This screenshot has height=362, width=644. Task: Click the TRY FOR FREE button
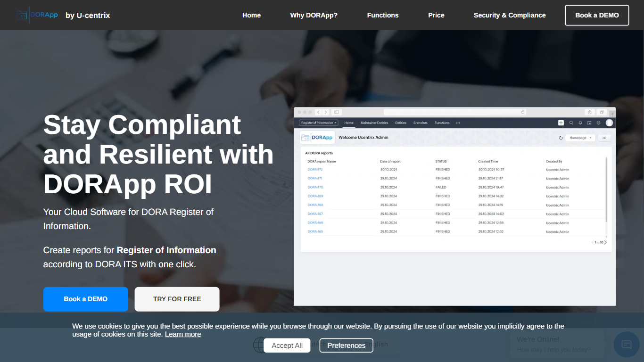point(177,299)
